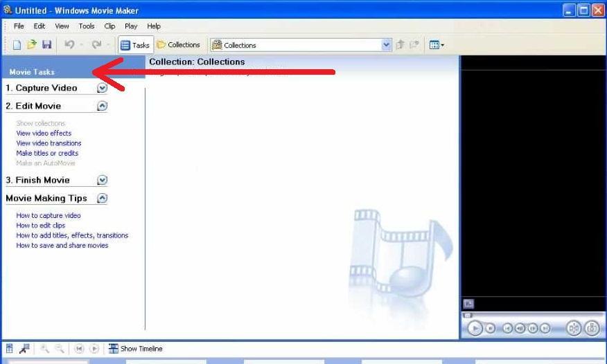This screenshot has width=607, height=364.
Task: Open the Help menu
Action: click(154, 26)
